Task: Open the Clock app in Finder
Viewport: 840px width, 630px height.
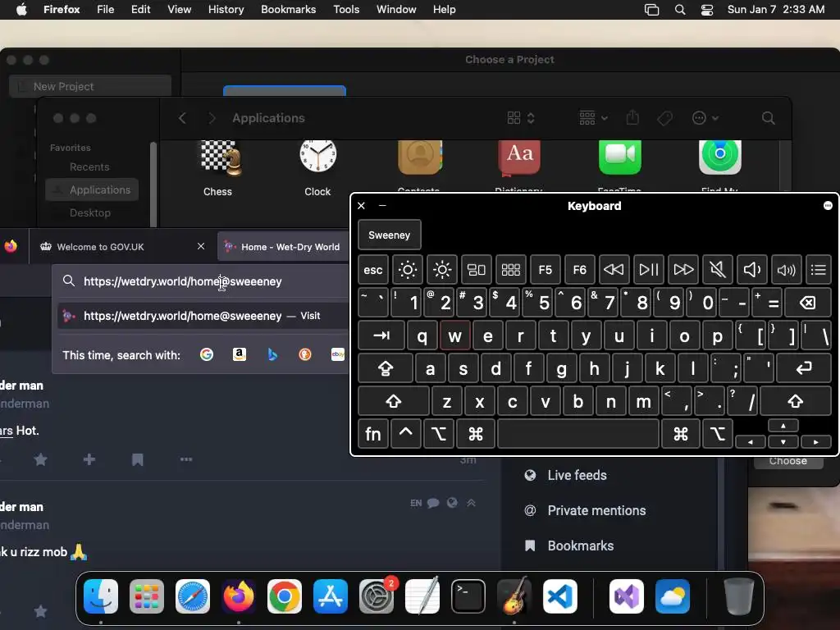Action: tap(317, 157)
